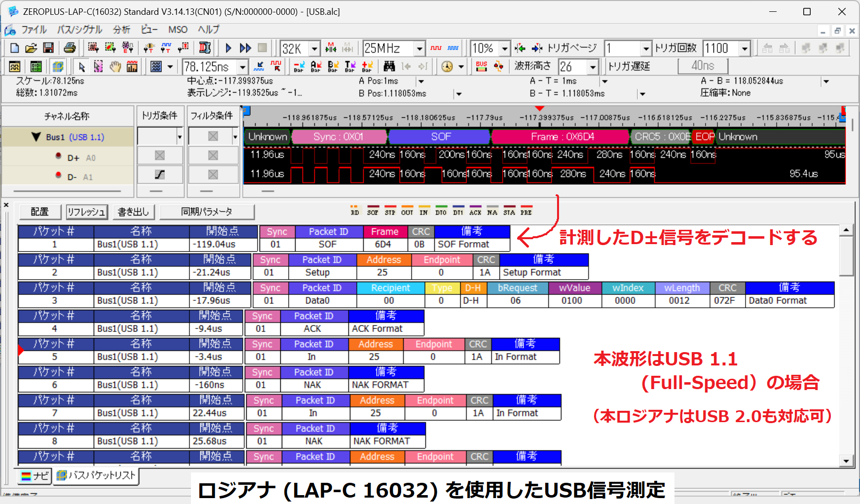Click the 書き出し button
The height and width of the screenshot is (504, 860).
[x=133, y=212]
